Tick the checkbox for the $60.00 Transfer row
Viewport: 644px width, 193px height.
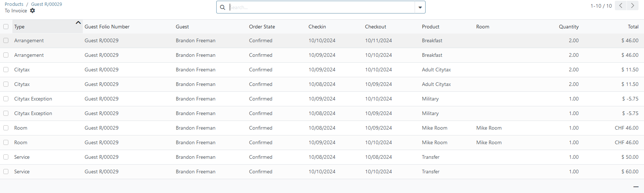[6, 172]
